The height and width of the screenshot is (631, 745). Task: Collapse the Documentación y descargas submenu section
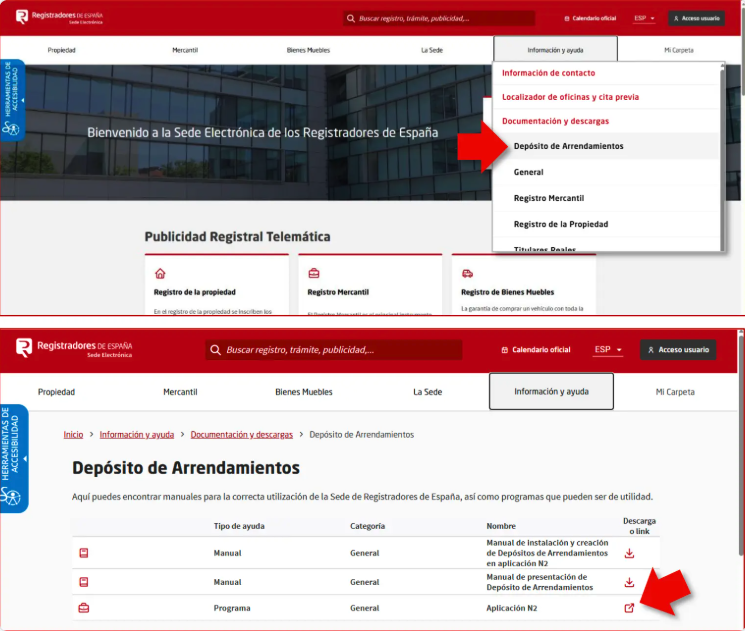[x=555, y=121]
